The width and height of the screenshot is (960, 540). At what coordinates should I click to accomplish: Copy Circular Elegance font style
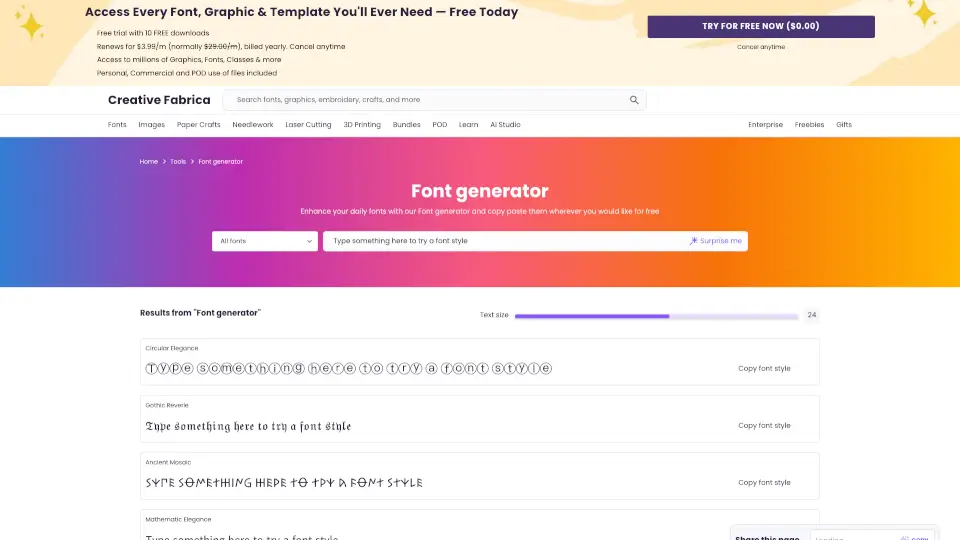764,369
